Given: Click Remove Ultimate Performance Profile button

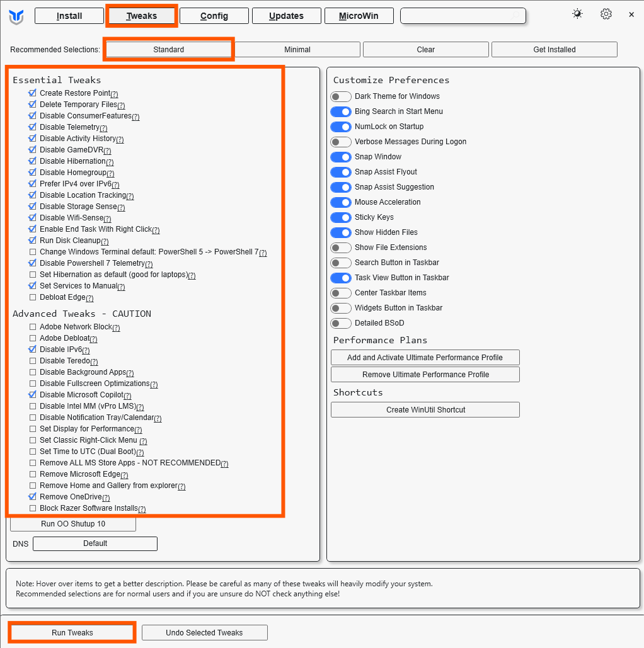Looking at the screenshot, I should point(425,375).
